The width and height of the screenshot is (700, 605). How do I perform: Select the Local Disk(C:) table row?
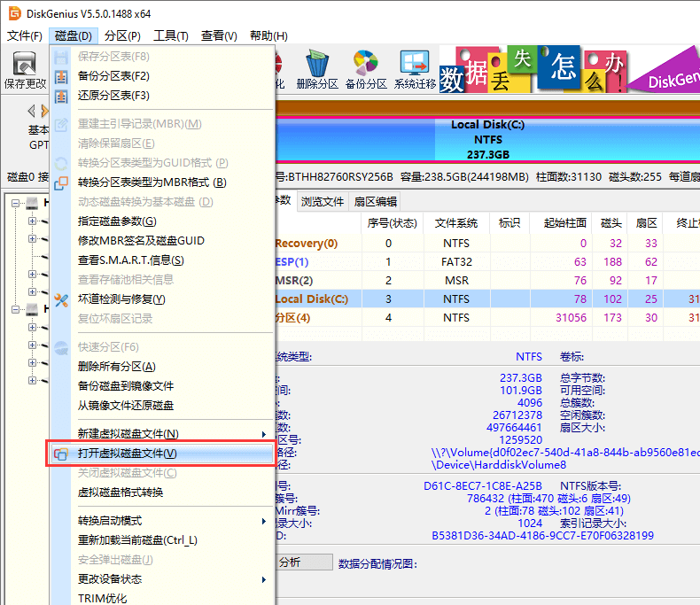point(486,299)
